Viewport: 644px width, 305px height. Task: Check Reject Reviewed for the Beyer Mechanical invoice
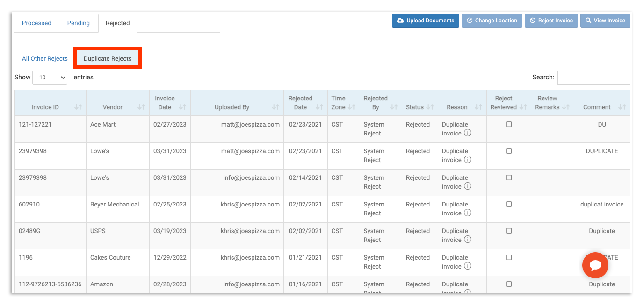coord(508,204)
